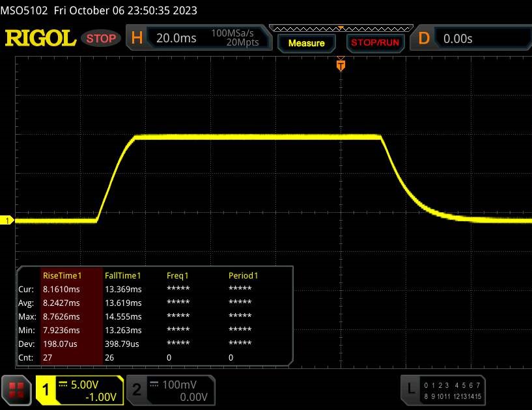Click the 100MSa/s sample rate readout
The image size is (532, 410).
pyautogui.click(x=232, y=33)
